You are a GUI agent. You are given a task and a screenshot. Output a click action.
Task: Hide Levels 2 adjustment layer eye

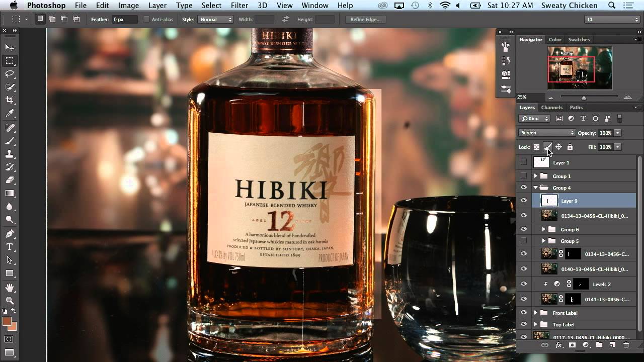coord(524,284)
